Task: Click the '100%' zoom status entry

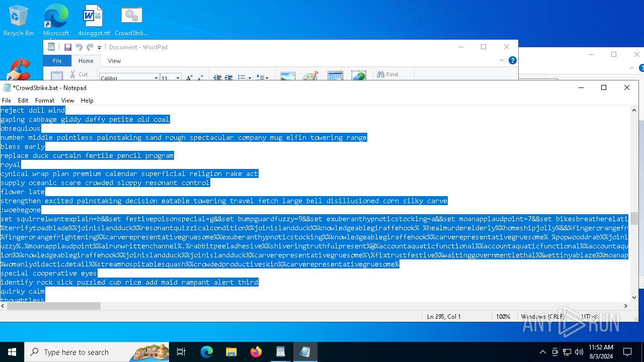Action: point(503,317)
